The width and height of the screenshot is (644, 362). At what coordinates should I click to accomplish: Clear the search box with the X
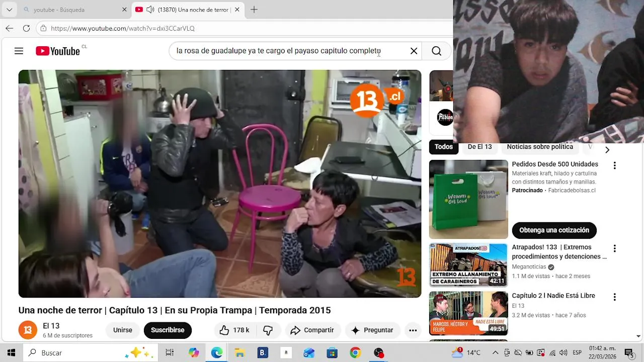414,51
